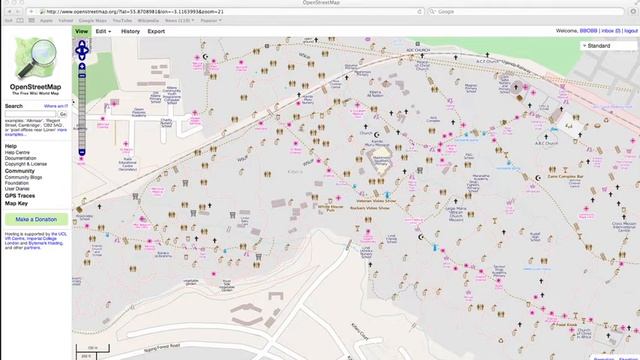Open the reading list icon in bookmarks bar
This screenshot has height=360, width=640.
tap(20, 20)
